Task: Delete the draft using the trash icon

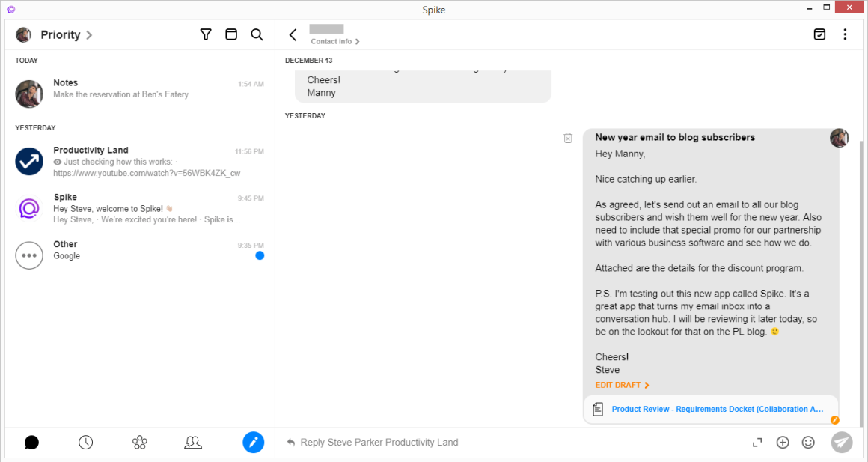Action: click(x=568, y=138)
